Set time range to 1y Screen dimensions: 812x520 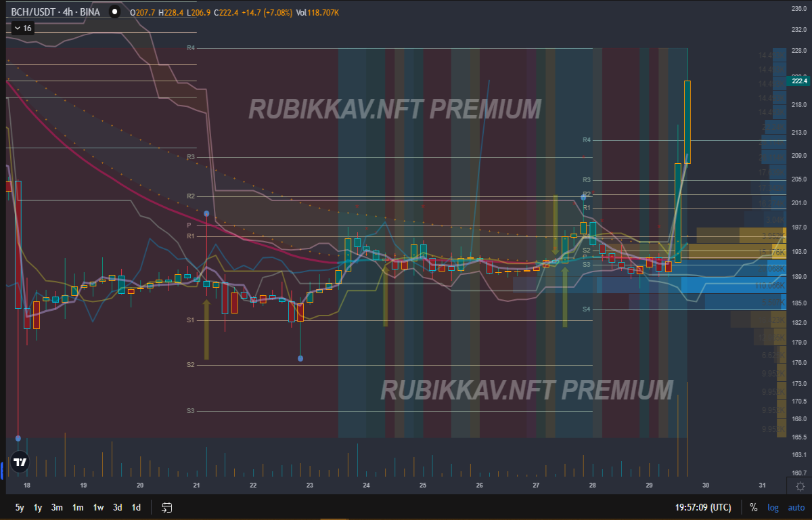(38, 507)
